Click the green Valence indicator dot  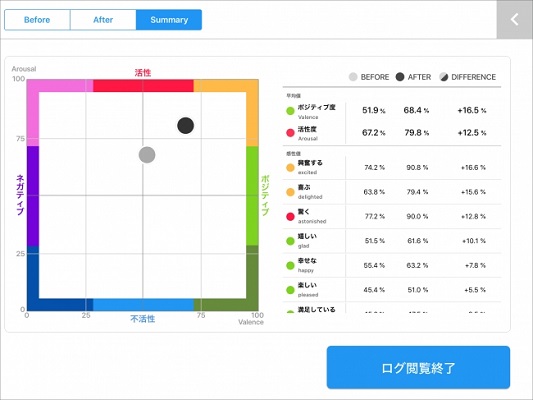tap(290, 111)
